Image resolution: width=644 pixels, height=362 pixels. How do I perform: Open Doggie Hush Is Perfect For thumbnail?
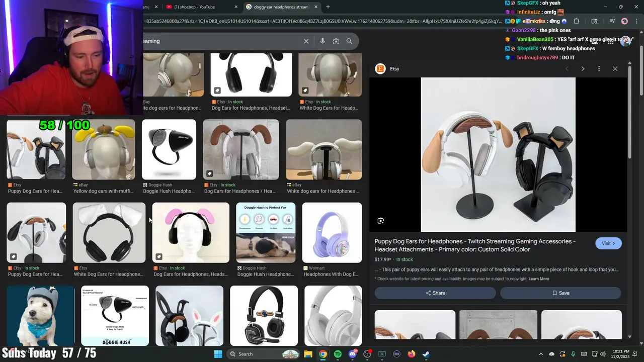point(266,233)
